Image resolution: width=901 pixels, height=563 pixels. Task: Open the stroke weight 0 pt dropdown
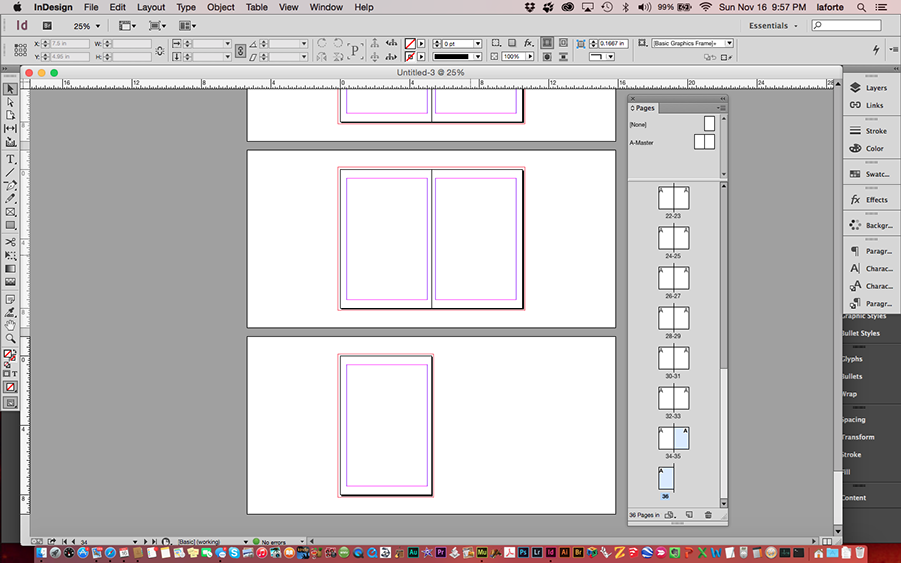[478, 44]
